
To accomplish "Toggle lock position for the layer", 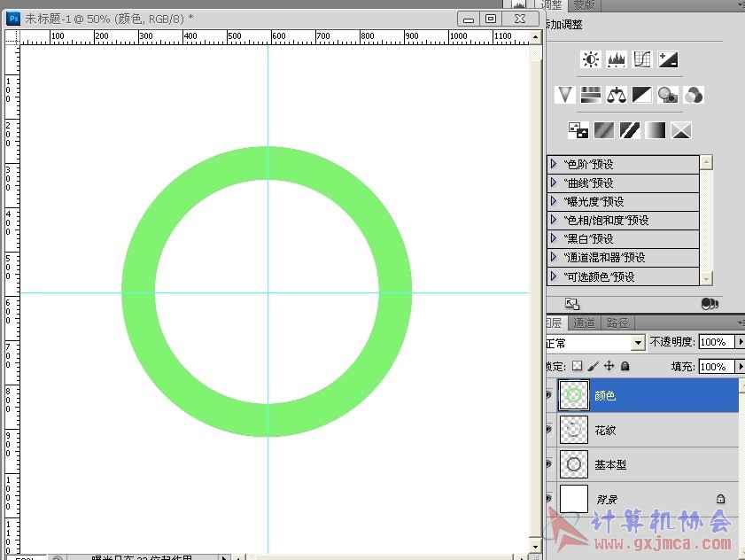I will click(x=609, y=366).
